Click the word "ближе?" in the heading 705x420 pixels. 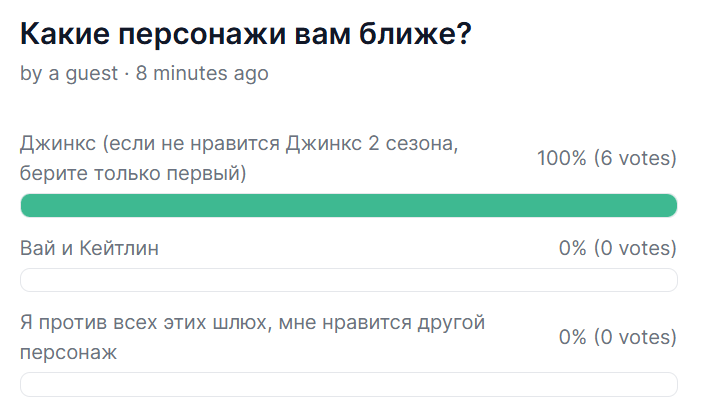pos(415,34)
